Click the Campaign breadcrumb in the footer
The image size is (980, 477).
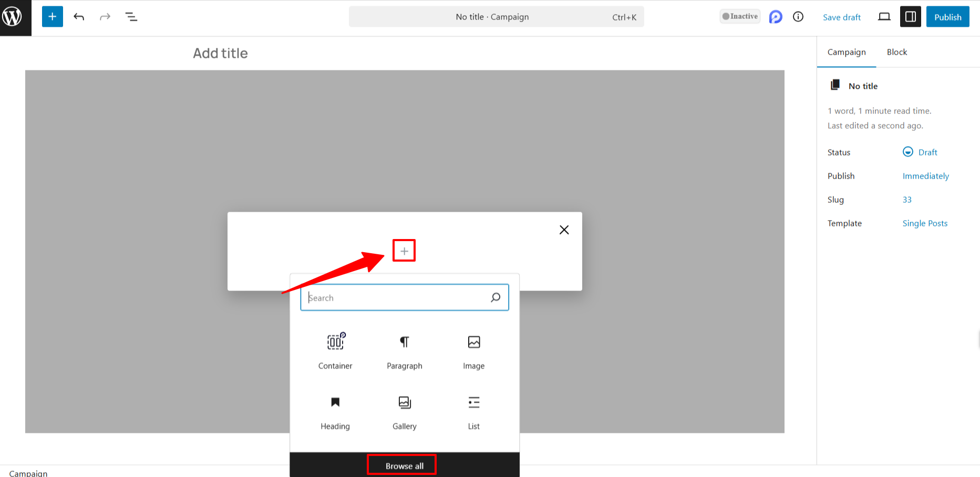click(28, 473)
